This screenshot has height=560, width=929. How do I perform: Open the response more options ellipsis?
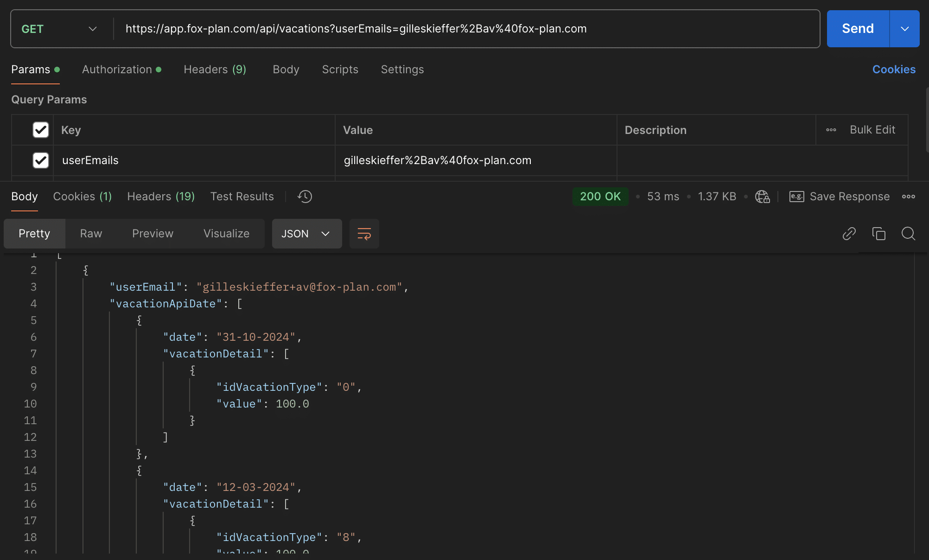909,197
